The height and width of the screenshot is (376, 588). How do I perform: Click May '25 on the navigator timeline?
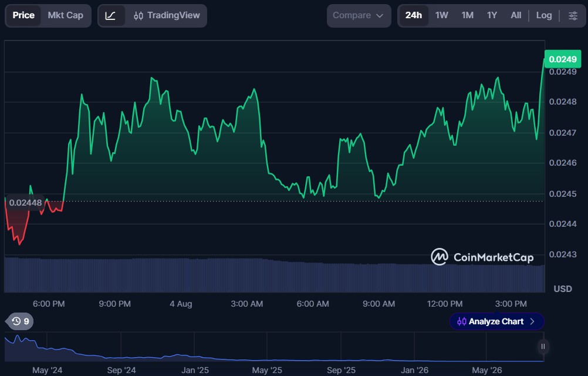coord(267,370)
